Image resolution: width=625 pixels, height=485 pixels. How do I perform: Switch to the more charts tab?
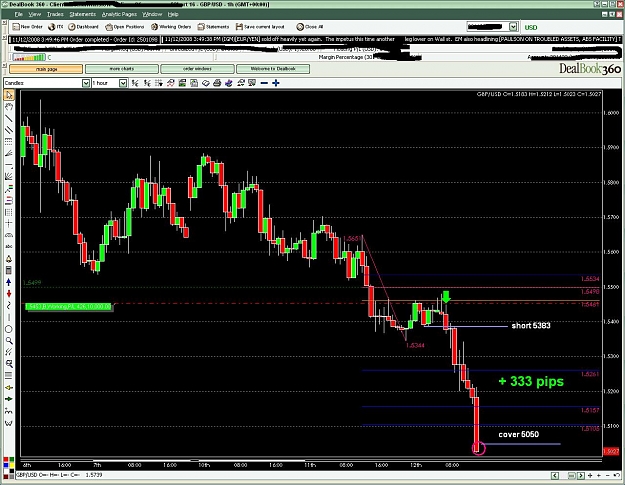122,69
